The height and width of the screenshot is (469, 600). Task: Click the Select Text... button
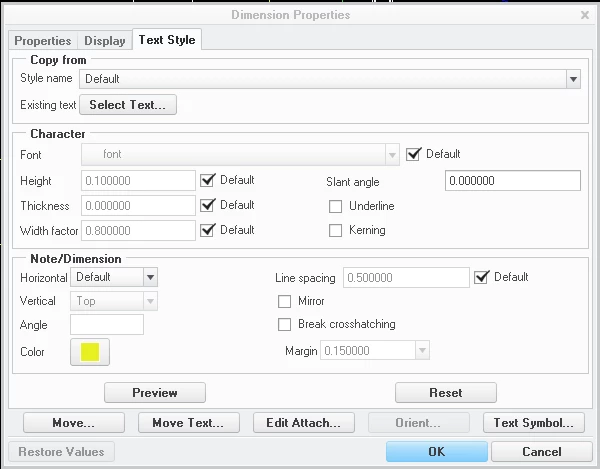pyautogui.click(x=128, y=105)
